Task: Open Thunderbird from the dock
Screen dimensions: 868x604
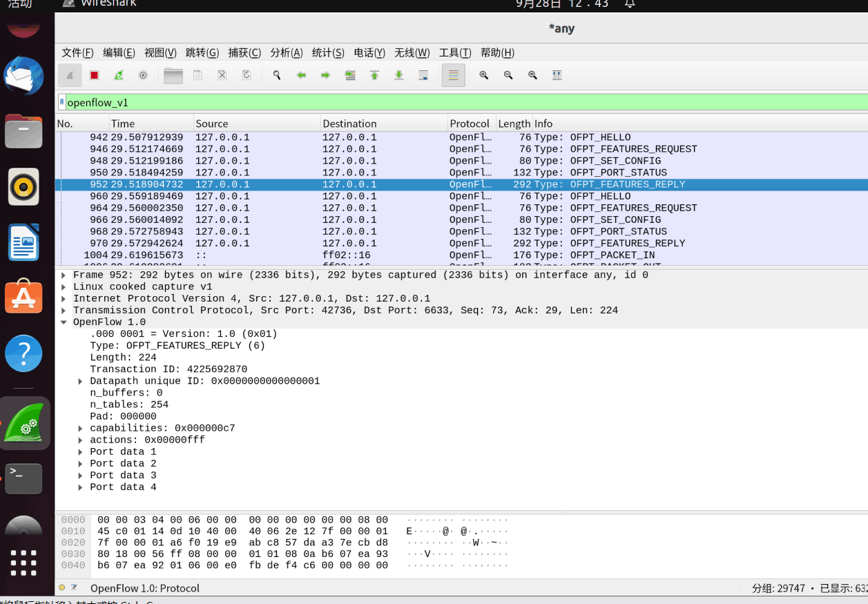Action: 24,76
